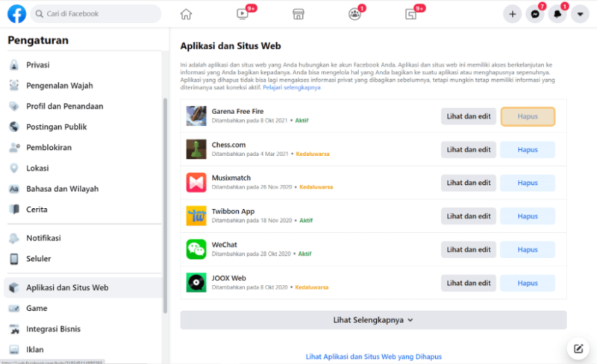Remove Garena Free Fire with Hapus
Image resolution: width=597 pixels, height=364 pixels.
pyautogui.click(x=528, y=116)
